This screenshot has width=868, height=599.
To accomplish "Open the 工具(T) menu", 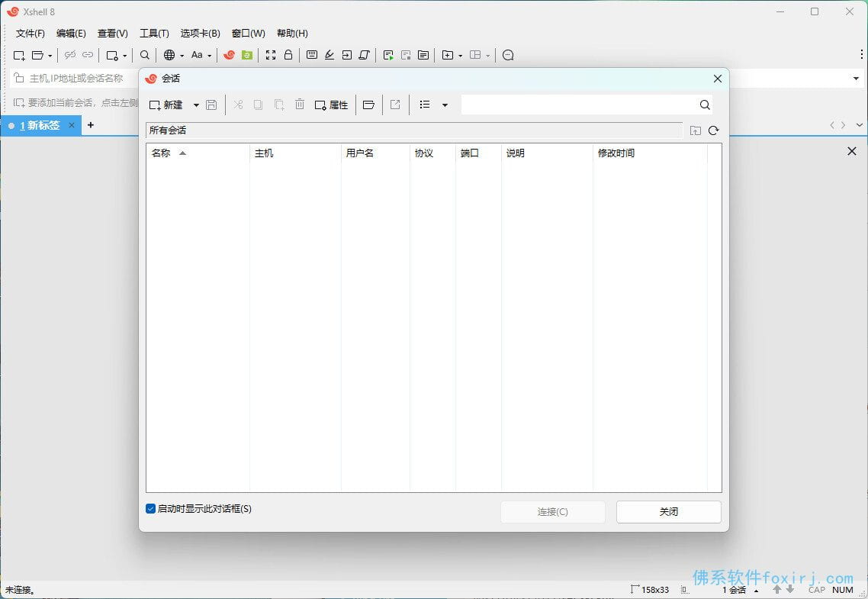I will [154, 34].
